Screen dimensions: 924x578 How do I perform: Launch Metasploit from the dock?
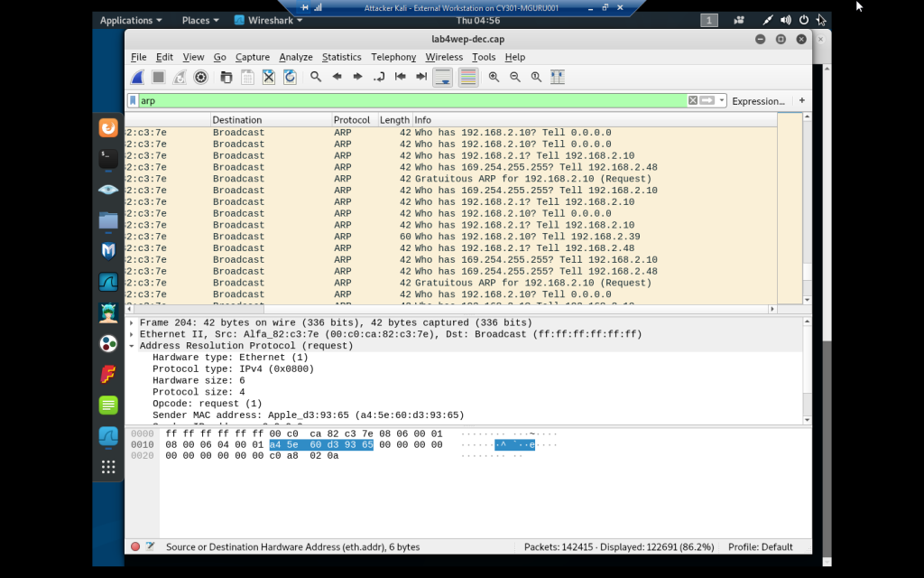click(x=108, y=251)
